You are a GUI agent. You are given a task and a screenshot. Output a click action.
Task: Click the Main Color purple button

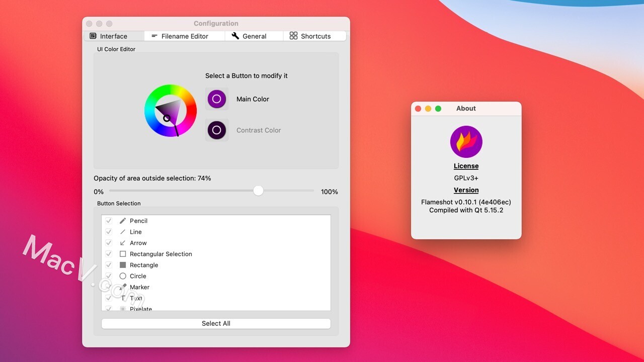(x=217, y=99)
